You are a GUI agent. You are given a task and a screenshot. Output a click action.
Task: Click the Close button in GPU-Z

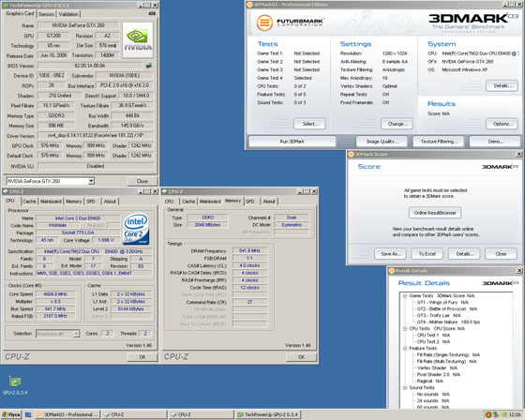142,181
